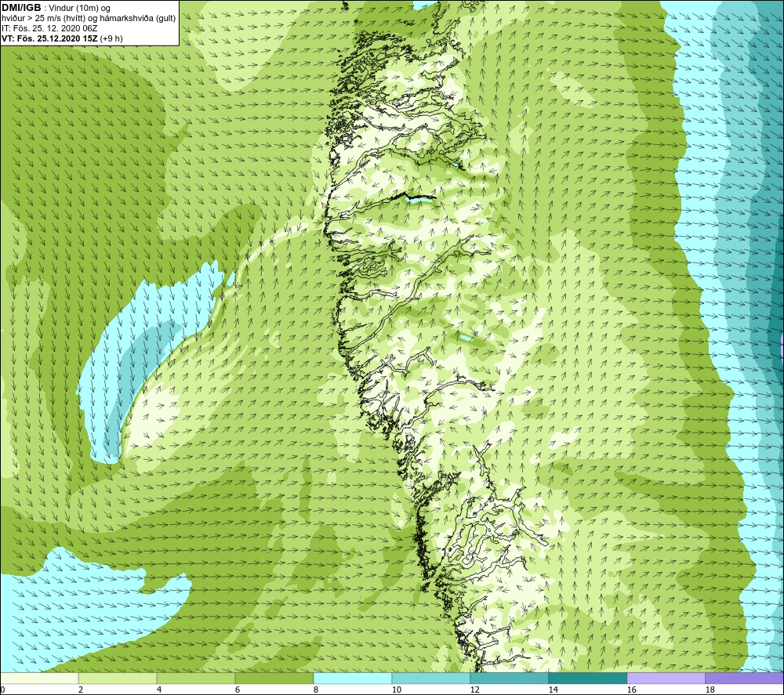Click the 12–14 m/s teal legend swatch
Image resolution: width=784 pixels, height=695 pixels.
pyautogui.click(x=510, y=679)
